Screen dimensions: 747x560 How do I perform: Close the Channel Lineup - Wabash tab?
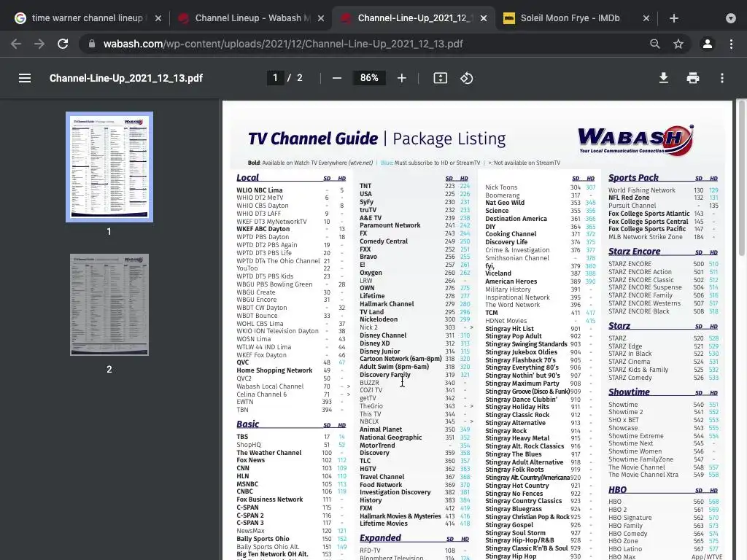click(321, 18)
